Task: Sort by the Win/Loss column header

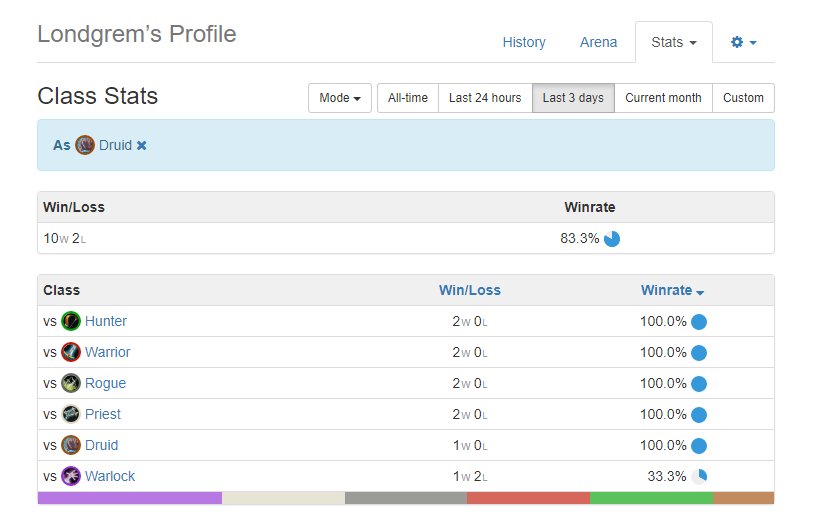Action: (470, 290)
